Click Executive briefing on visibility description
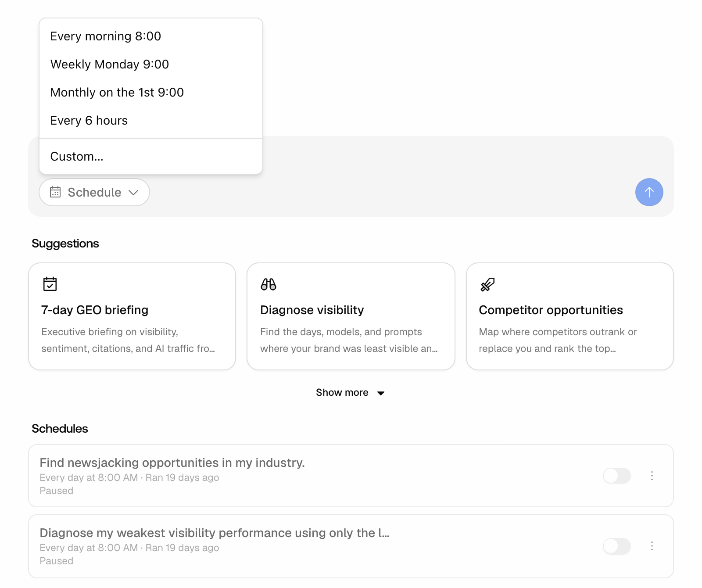 click(x=128, y=340)
